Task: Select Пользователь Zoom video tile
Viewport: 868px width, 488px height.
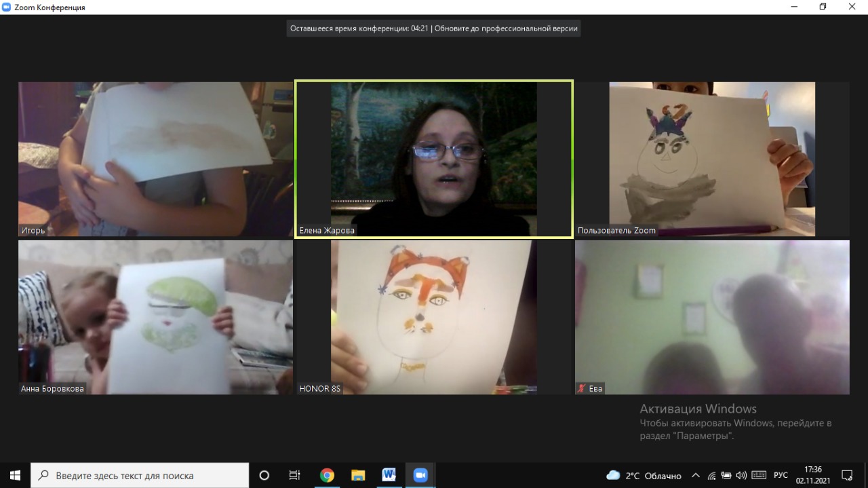Action: 712,159
